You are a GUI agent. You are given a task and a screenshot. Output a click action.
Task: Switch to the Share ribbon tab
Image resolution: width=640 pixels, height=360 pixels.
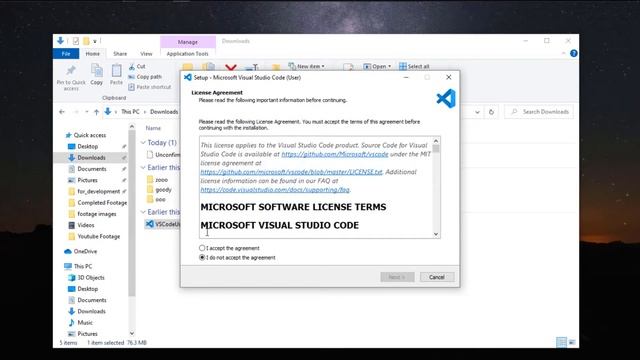pos(120,53)
